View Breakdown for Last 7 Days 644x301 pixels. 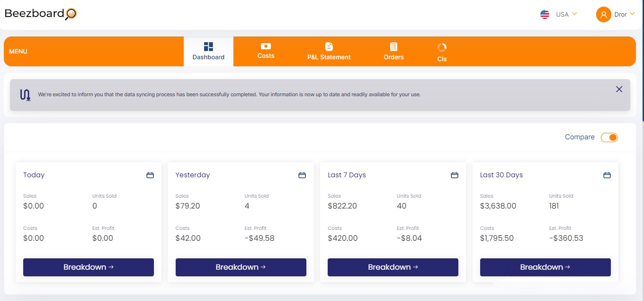pos(393,267)
